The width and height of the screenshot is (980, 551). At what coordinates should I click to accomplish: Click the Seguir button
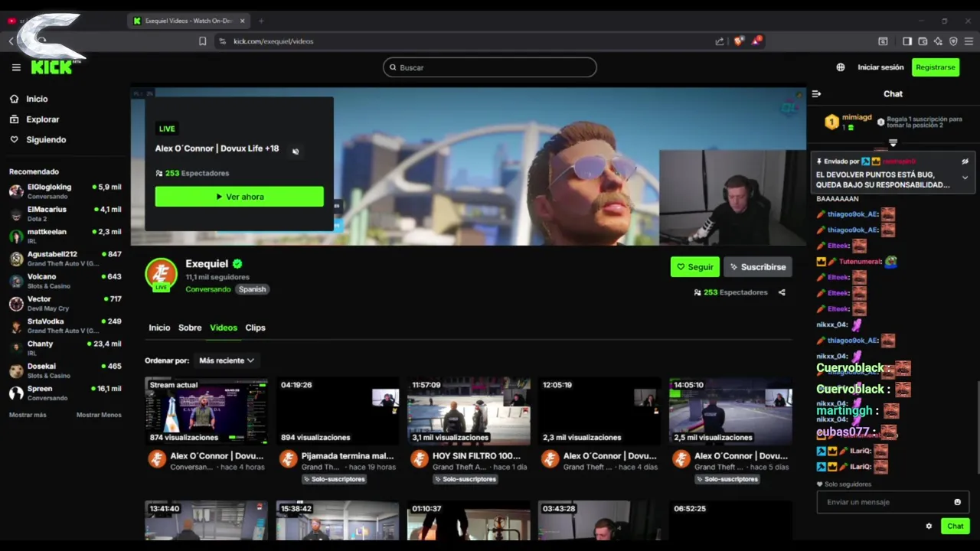pos(694,267)
